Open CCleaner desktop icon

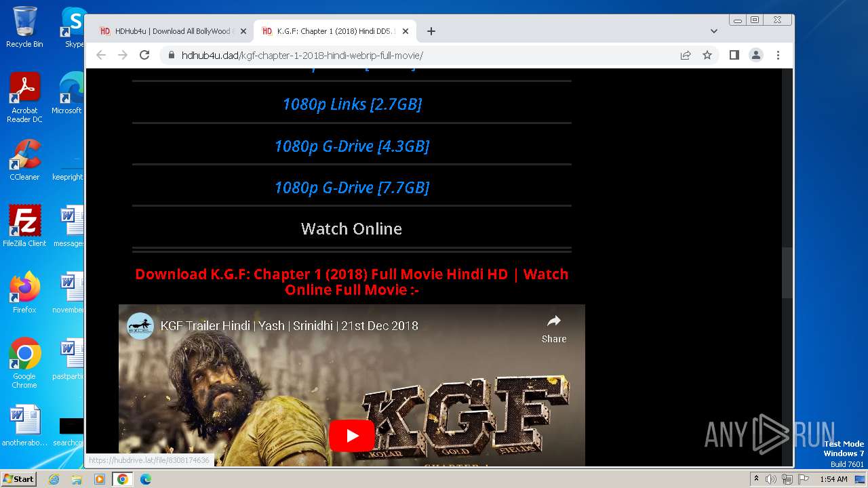(24, 160)
